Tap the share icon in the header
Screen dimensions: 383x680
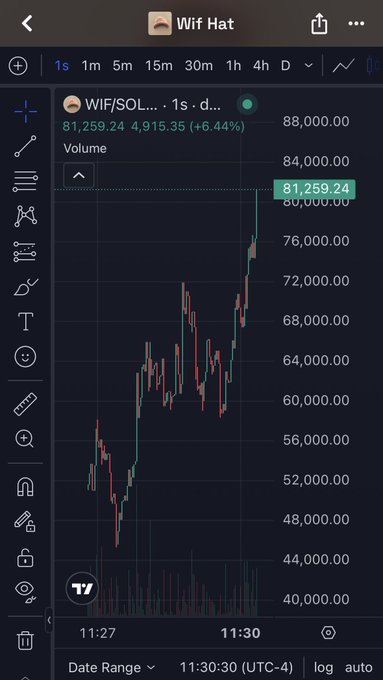(x=319, y=23)
